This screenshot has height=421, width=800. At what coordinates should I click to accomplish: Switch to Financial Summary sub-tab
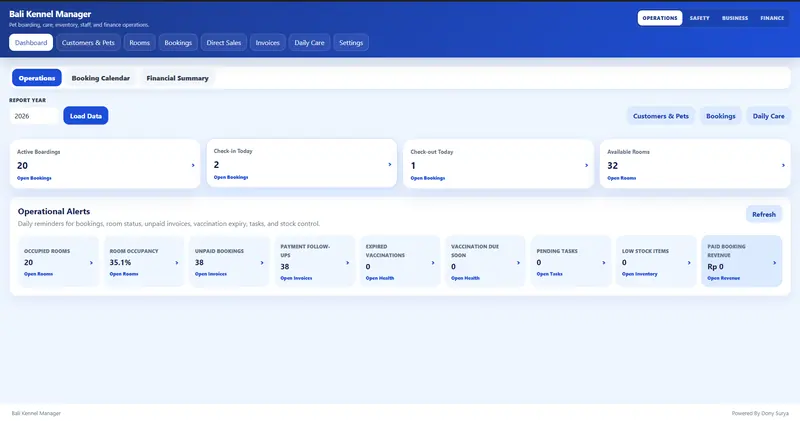pyautogui.click(x=178, y=78)
